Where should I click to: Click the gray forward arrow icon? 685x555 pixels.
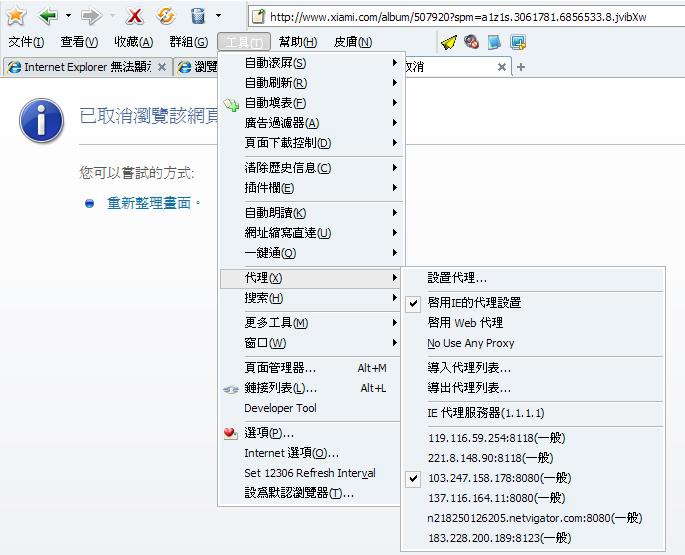91,16
